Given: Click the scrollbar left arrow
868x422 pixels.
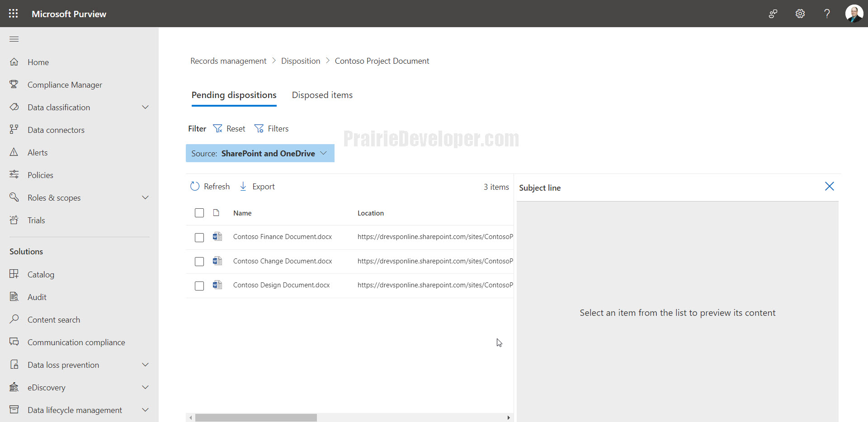Looking at the screenshot, I should point(191,417).
